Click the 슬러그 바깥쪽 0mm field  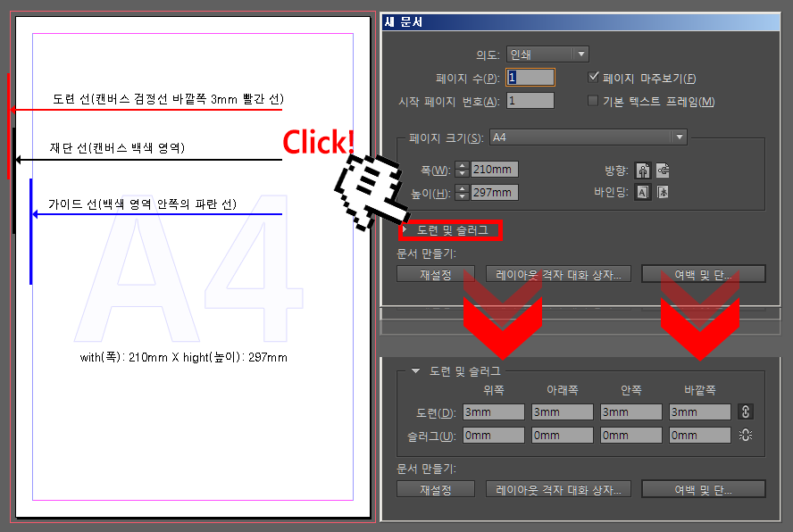(700, 436)
